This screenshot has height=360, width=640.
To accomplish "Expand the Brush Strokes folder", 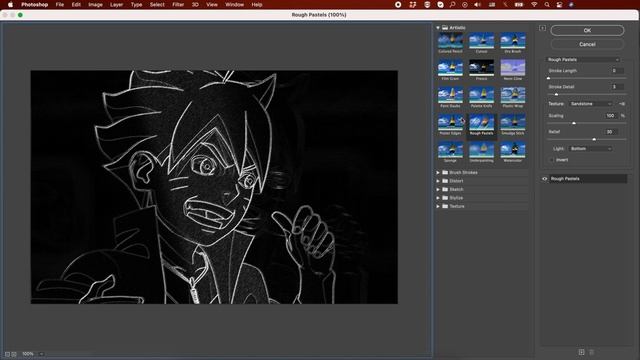I will [x=438, y=173].
